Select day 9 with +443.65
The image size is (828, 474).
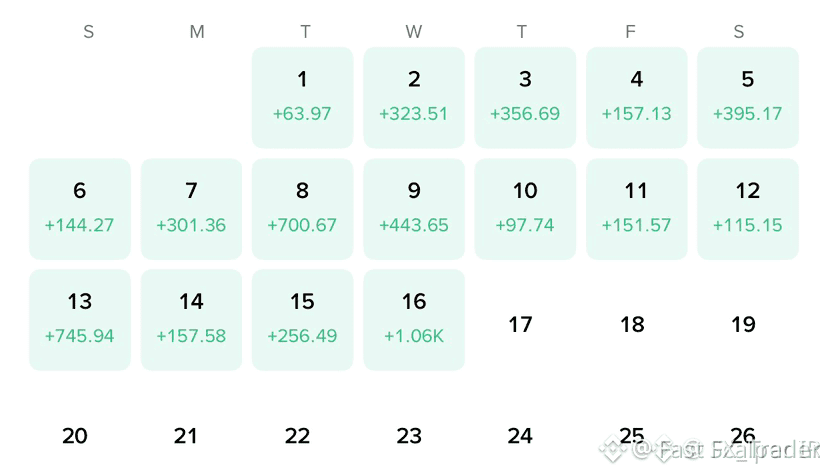coord(414,209)
